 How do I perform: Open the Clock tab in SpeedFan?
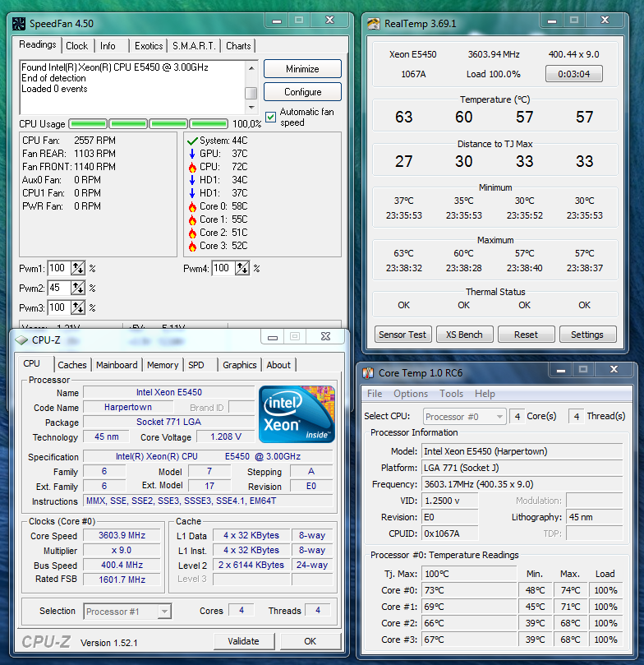(x=76, y=46)
